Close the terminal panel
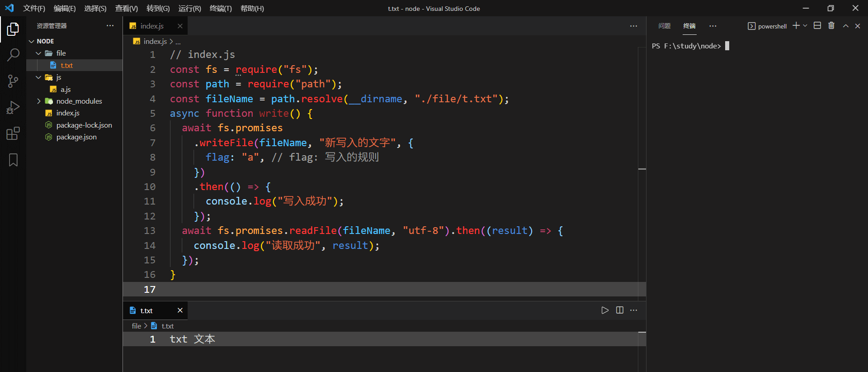Viewport: 868px width, 372px height. tap(858, 26)
